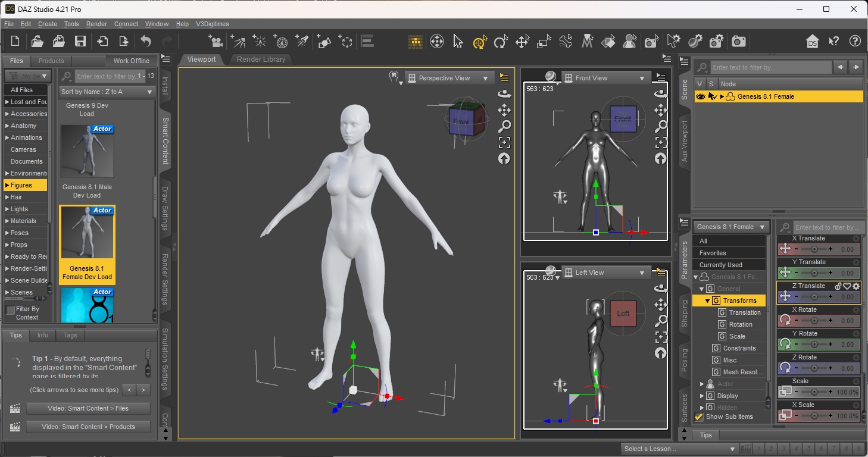Click the Y Translate slider

point(814,273)
